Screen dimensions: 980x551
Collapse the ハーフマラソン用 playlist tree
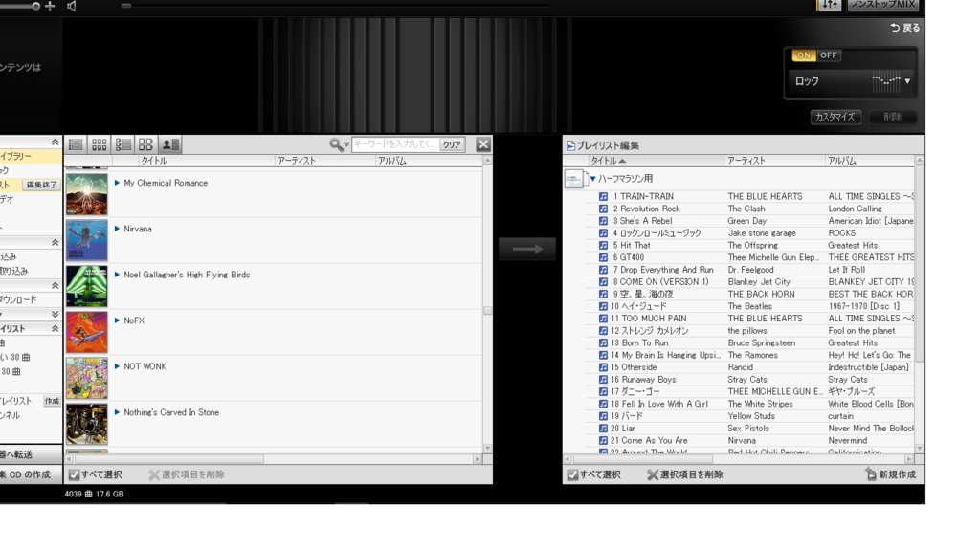(x=592, y=179)
